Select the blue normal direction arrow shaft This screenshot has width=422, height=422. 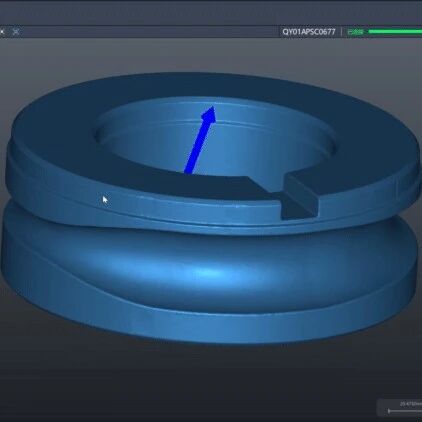pos(197,147)
